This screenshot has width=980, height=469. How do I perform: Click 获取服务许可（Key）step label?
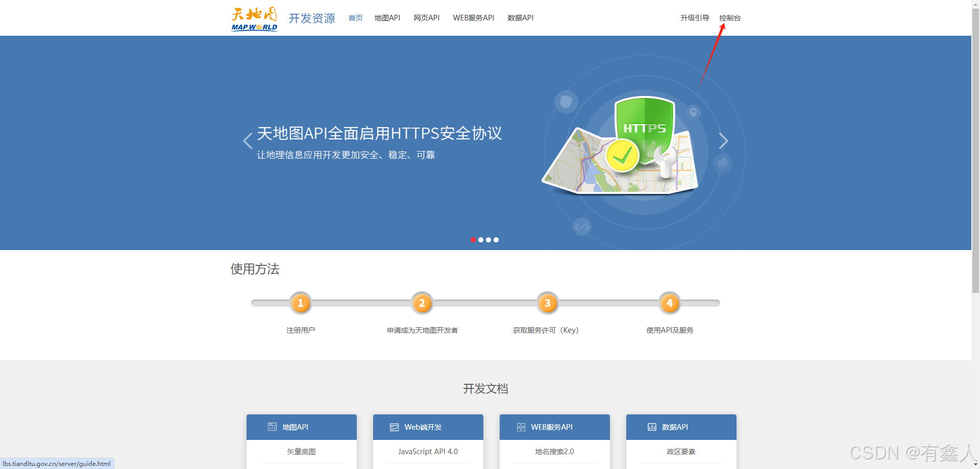(546, 330)
